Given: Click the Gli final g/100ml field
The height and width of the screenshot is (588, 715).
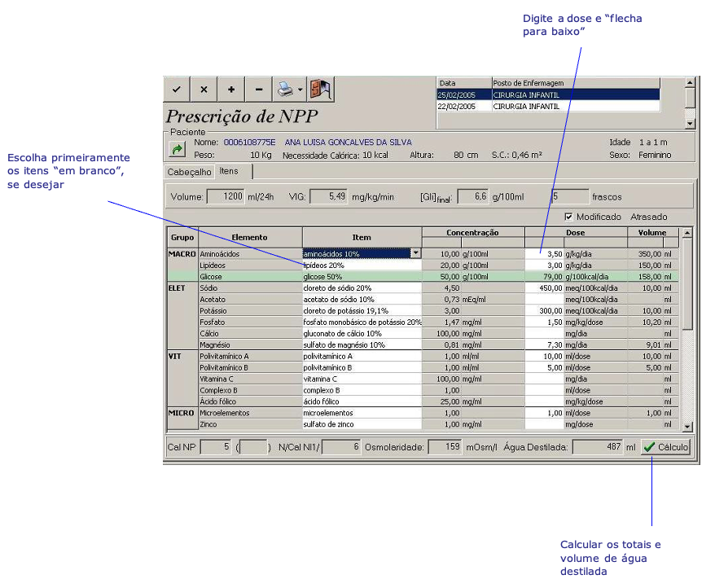Looking at the screenshot, I should click(x=473, y=196).
